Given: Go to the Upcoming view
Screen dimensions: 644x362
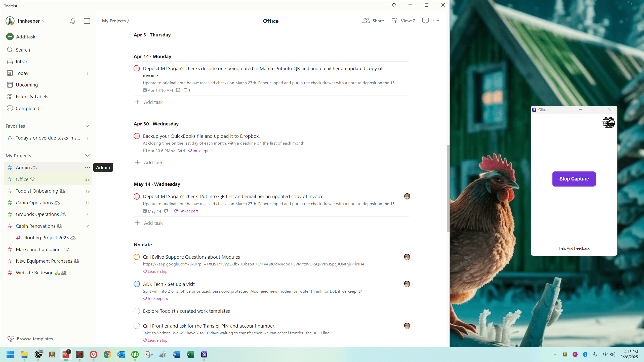Looking at the screenshot, I should tap(27, 85).
